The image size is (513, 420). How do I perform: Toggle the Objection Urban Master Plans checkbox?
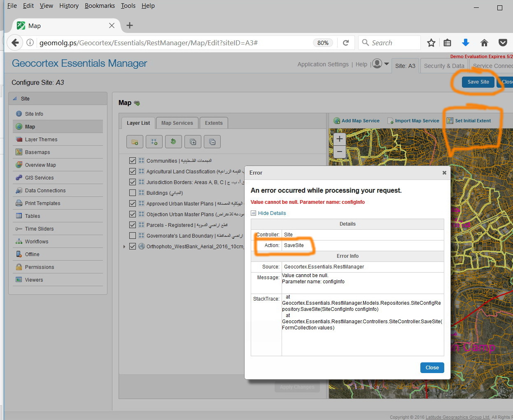pyautogui.click(x=133, y=214)
